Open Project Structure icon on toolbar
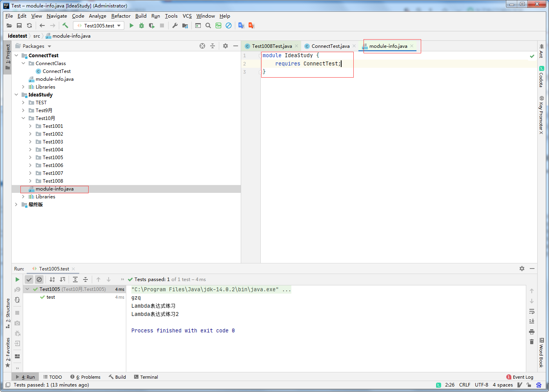 click(185, 25)
